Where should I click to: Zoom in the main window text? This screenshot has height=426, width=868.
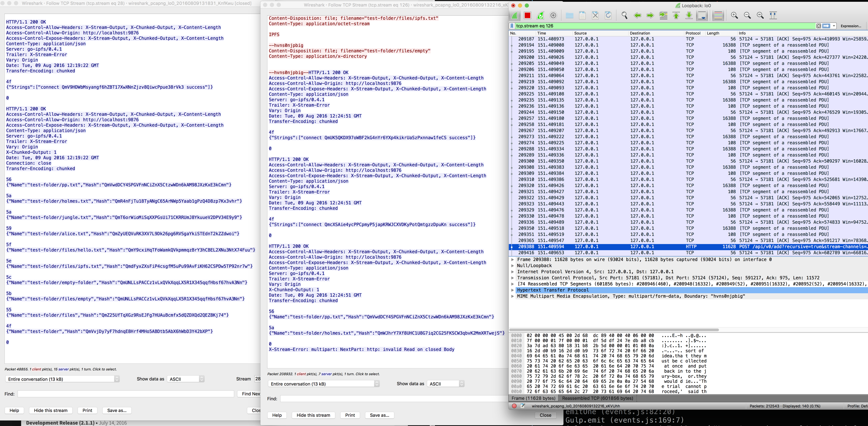(734, 15)
